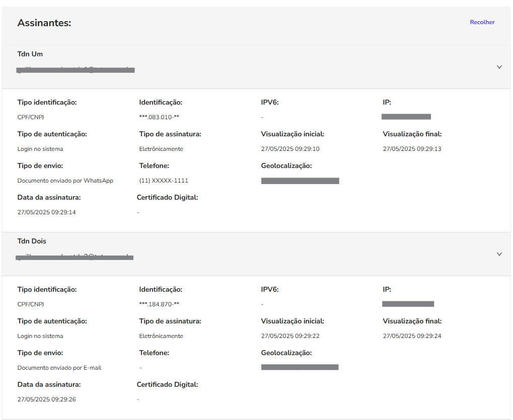513x420 pixels.
Task: Click the Assinantes section heading
Action: tap(44, 23)
